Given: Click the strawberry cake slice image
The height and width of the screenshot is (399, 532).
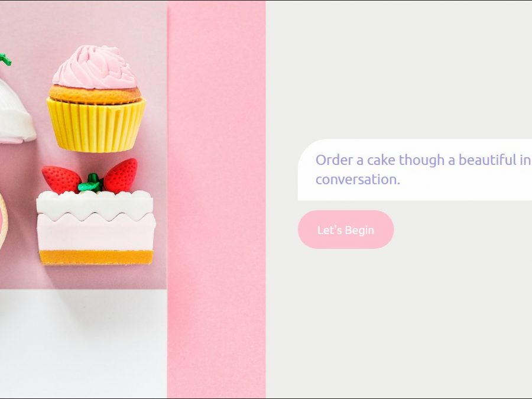Looking at the screenshot, I should pyautogui.click(x=96, y=212).
